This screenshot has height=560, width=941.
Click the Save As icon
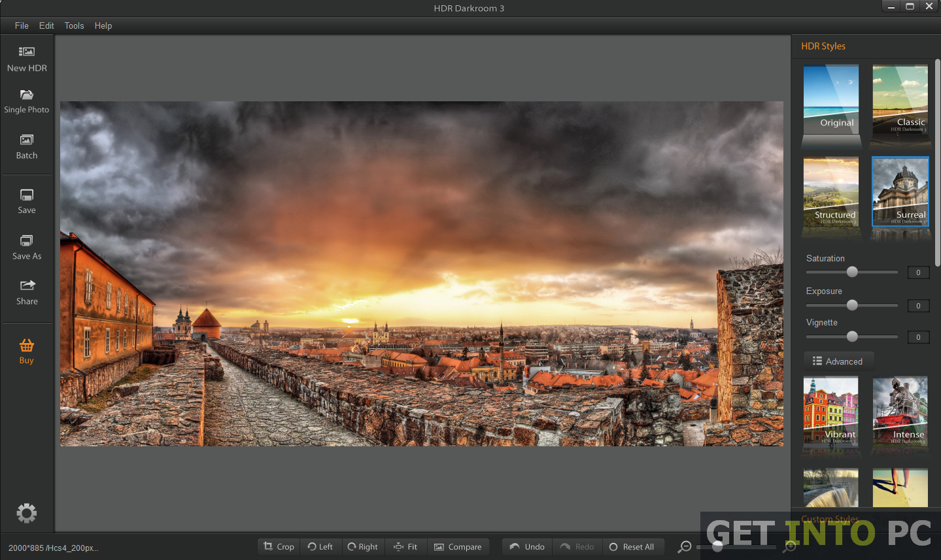(x=26, y=245)
